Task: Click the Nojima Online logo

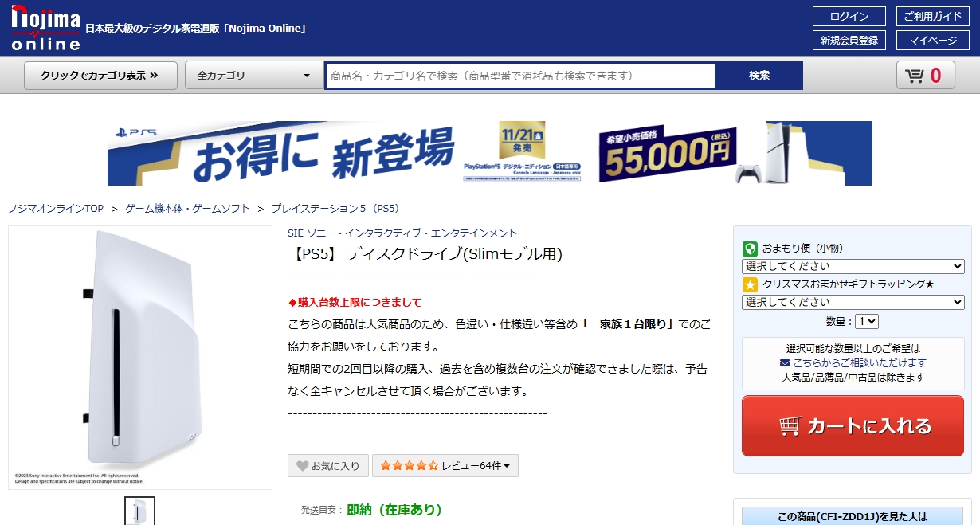Action: [x=45, y=28]
